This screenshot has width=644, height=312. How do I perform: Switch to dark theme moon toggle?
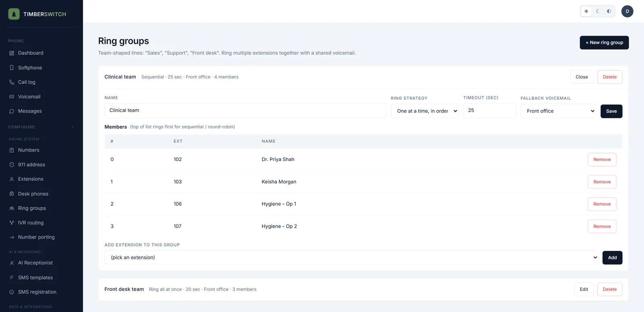coord(598,11)
